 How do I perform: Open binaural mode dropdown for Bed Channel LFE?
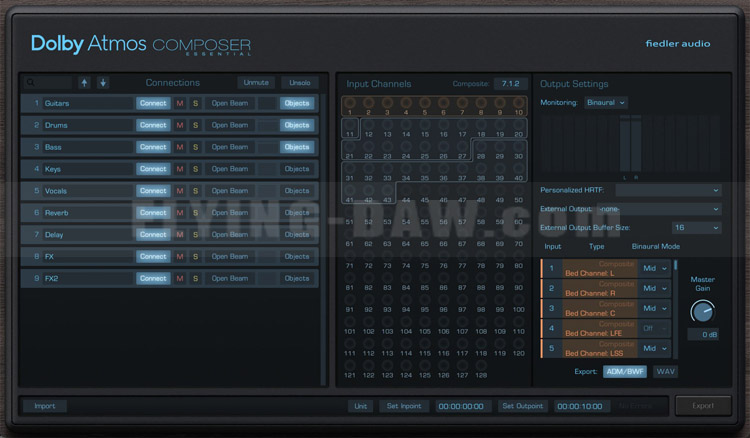coord(655,328)
